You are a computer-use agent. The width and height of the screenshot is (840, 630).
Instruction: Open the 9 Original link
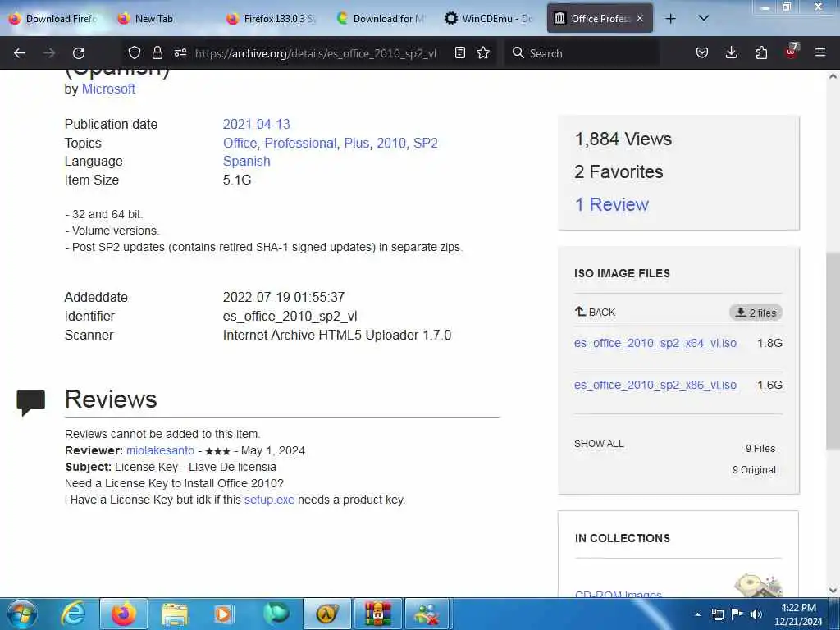(x=754, y=470)
